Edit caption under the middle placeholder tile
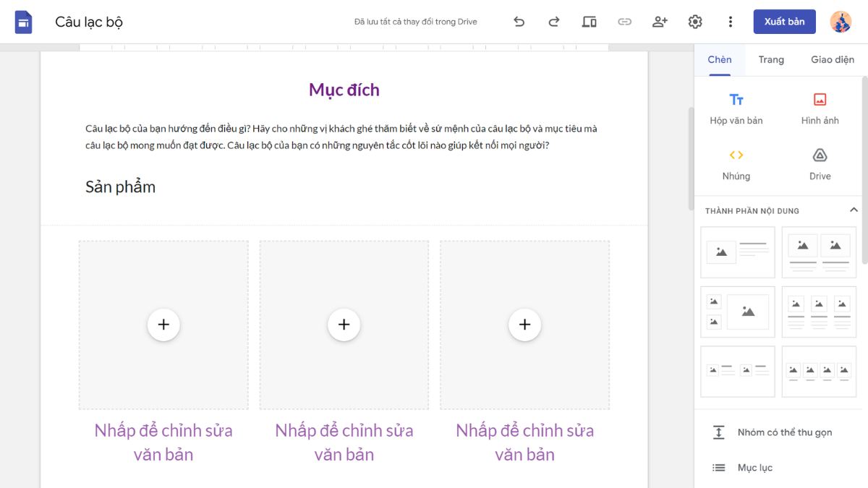The width and height of the screenshot is (868, 488). pyautogui.click(x=344, y=442)
